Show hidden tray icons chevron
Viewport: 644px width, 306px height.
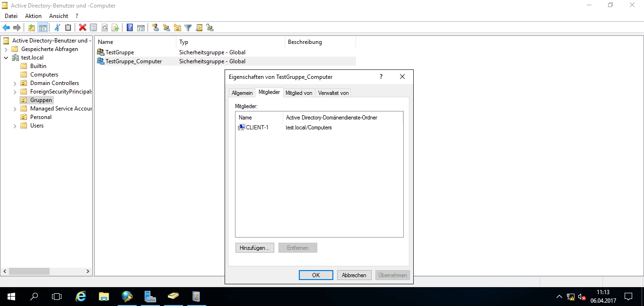pyautogui.click(x=559, y=297)
